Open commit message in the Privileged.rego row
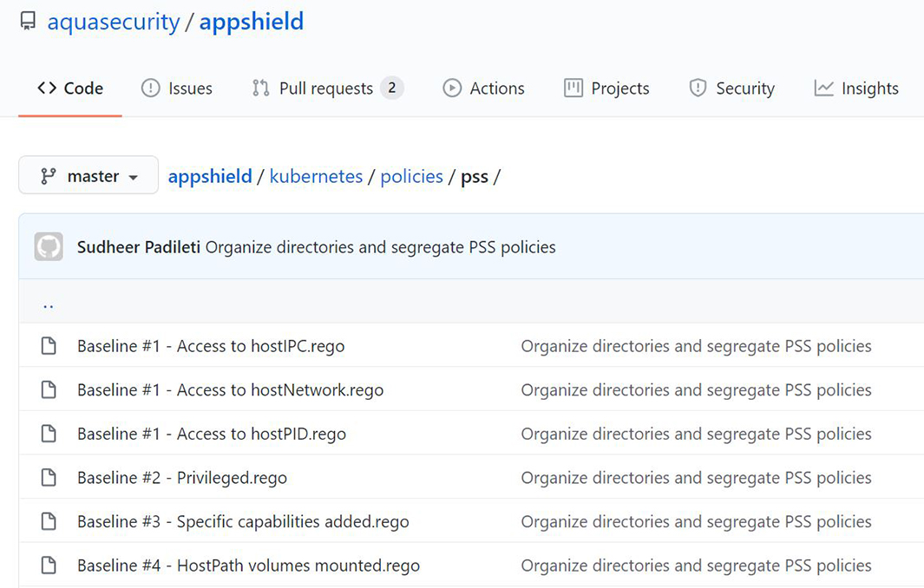924x588 pixels. coord(696,477)
